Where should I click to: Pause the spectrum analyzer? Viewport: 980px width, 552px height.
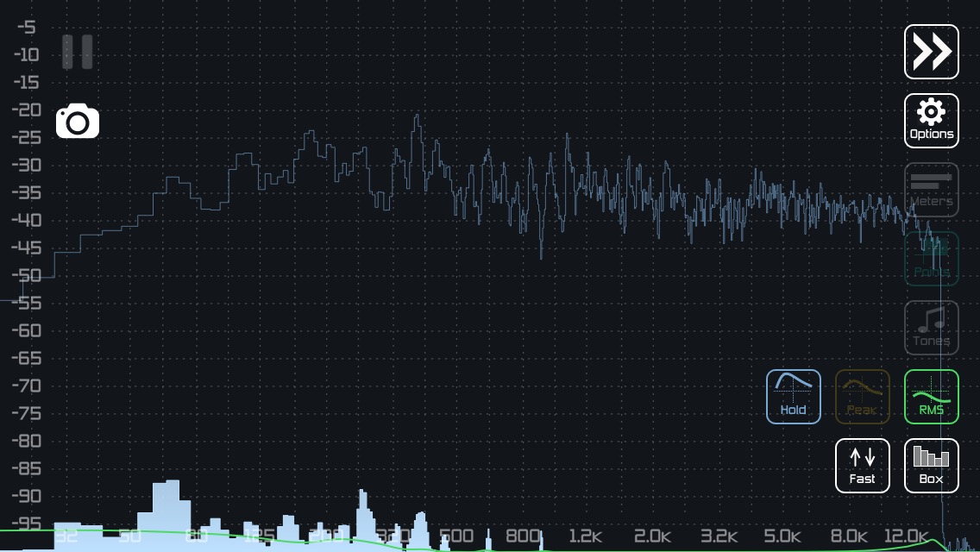pyautogui.click(x=78, y=52)
